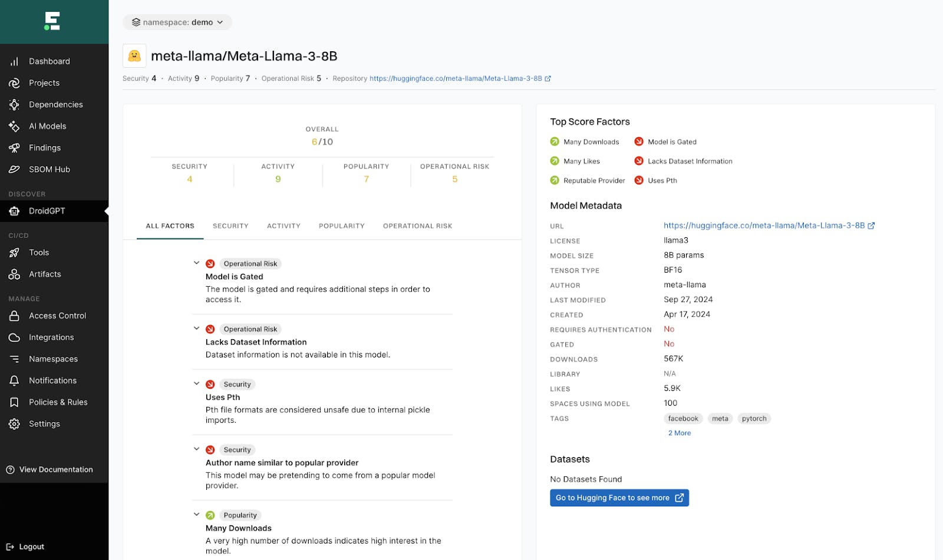
Task: Click the Tools rocket icon
Action: [x=14, y=253]
